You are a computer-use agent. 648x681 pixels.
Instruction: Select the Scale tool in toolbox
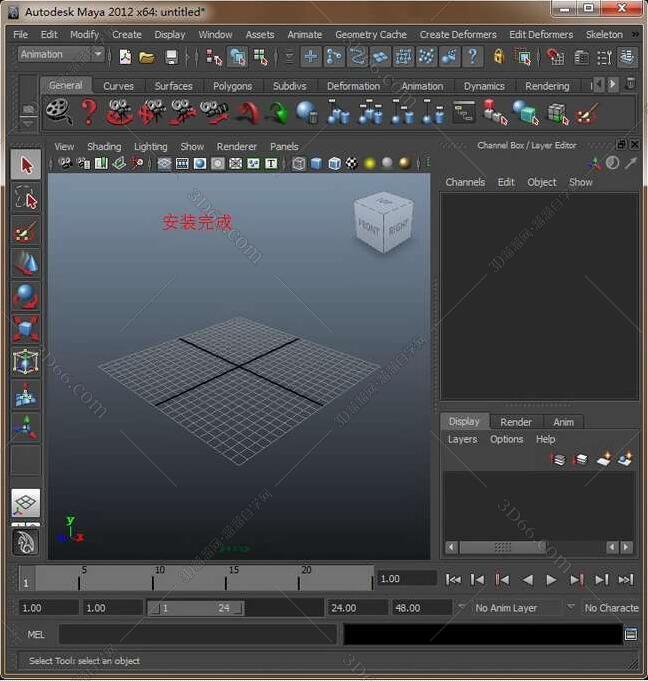[x=25, y=329]
